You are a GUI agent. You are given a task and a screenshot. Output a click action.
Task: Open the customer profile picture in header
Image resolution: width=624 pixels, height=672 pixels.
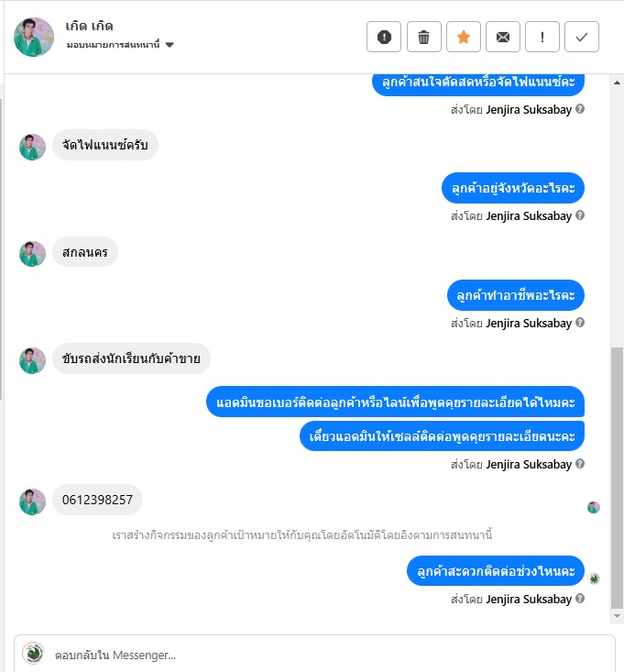coord(34,37)
